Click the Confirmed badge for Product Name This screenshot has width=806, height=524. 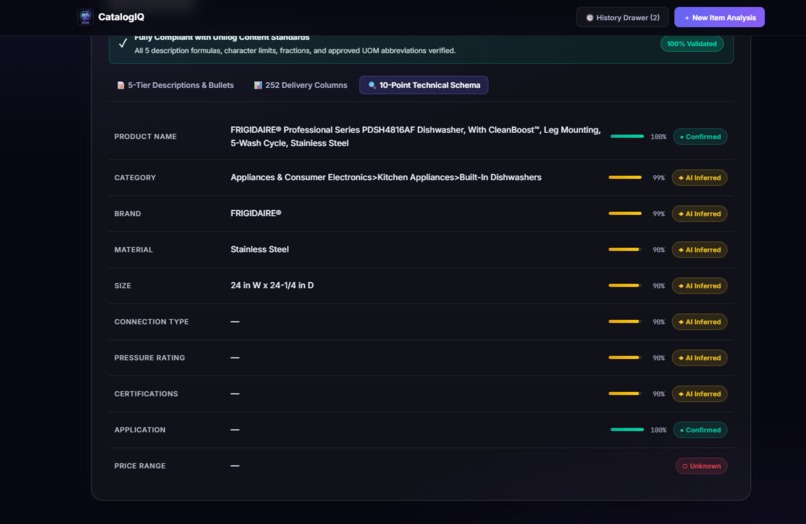click(700, 137)
